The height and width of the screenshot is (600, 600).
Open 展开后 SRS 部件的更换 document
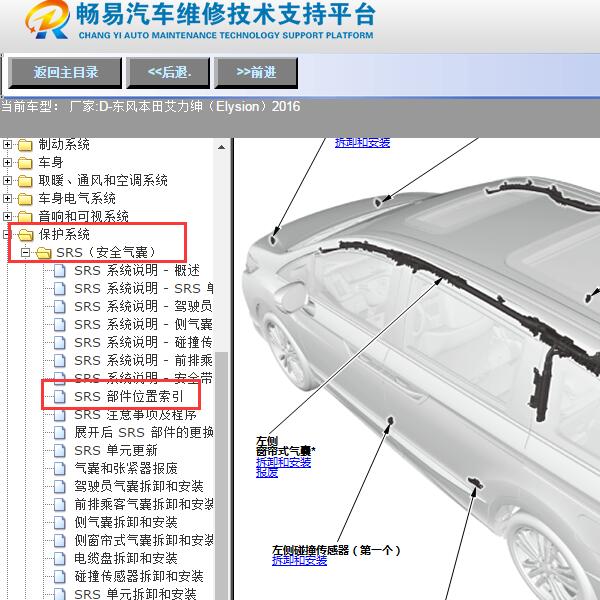click(143, 432)
